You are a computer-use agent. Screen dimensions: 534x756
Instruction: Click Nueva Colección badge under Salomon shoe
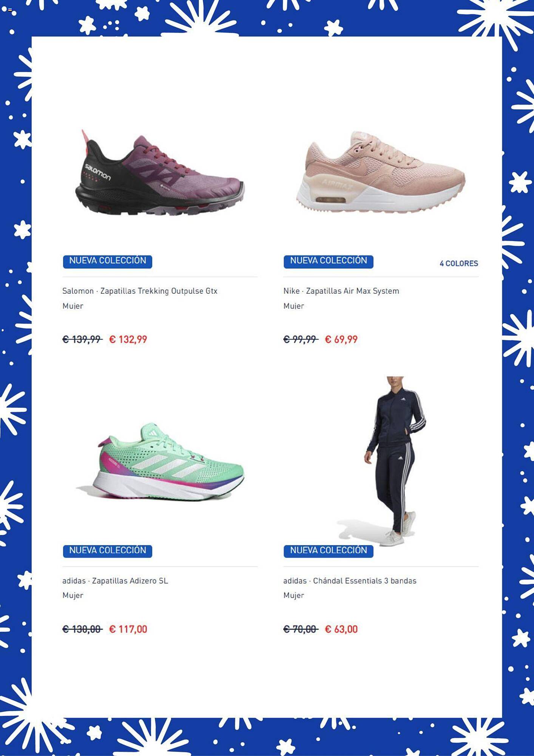click(x=108, y=261)
